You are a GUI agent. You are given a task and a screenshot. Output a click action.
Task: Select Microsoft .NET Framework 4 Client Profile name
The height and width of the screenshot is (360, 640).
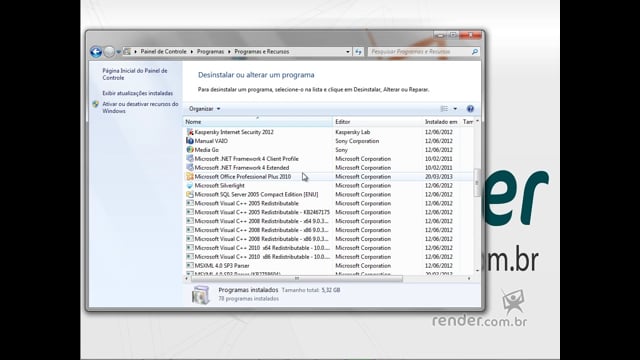coord(247,159)
